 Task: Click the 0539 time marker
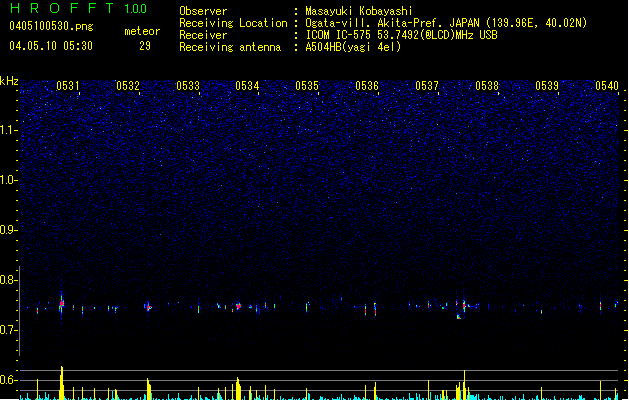tap(547, 86)
